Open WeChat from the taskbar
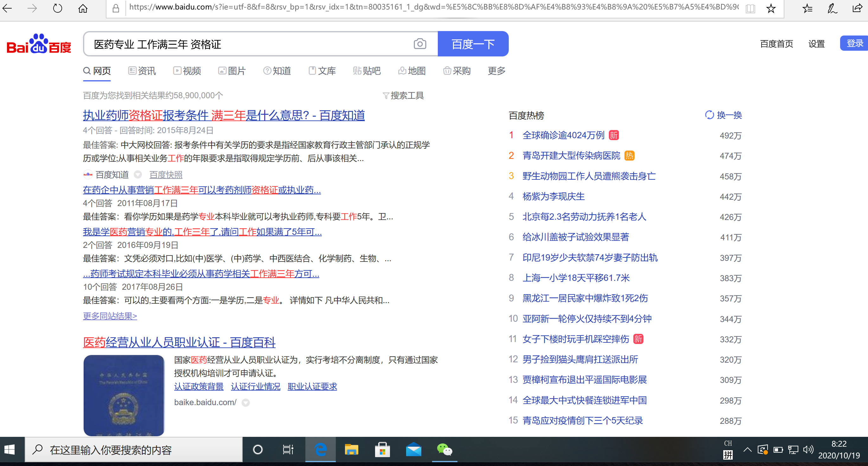This screenshot has width=868, height=466. (x=444, y=450)
